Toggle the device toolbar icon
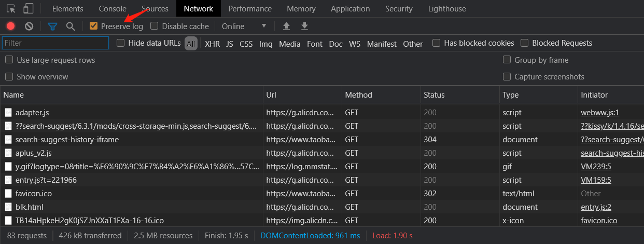Screen dimensions: 644x244 [x=29, y=8]
